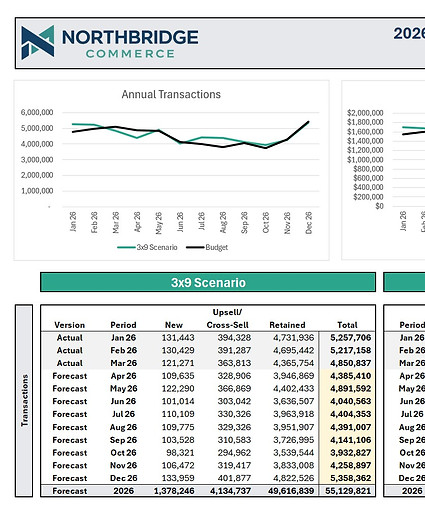Screen dimensions: 425x506
Task: Select the 3x9 Scenario green header banner
Action: coord(208,282)
